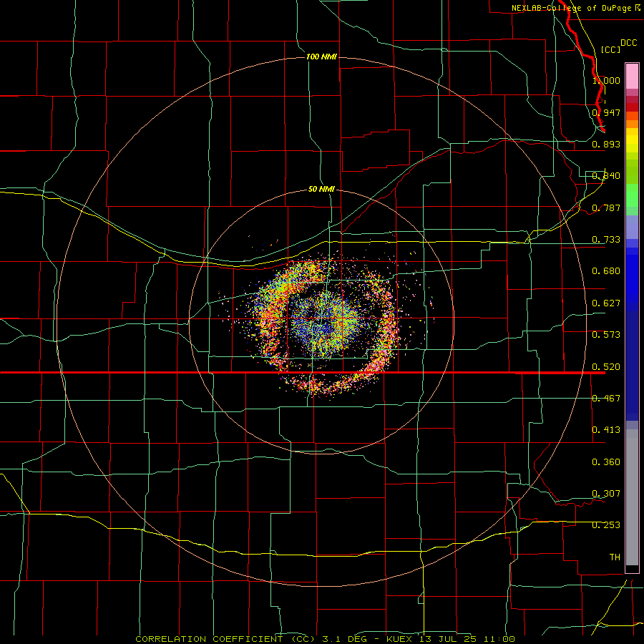Click the 0.947 scale value
The image size is (644, 644).
606,112
